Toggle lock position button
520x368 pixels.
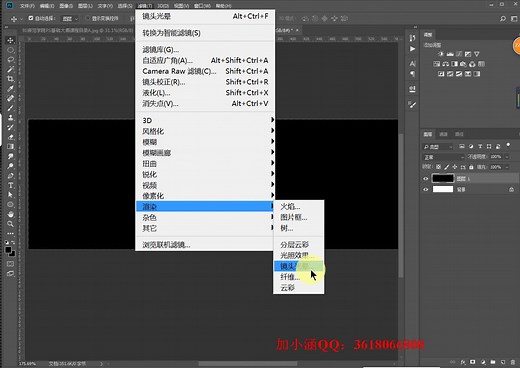pos(455,167)
